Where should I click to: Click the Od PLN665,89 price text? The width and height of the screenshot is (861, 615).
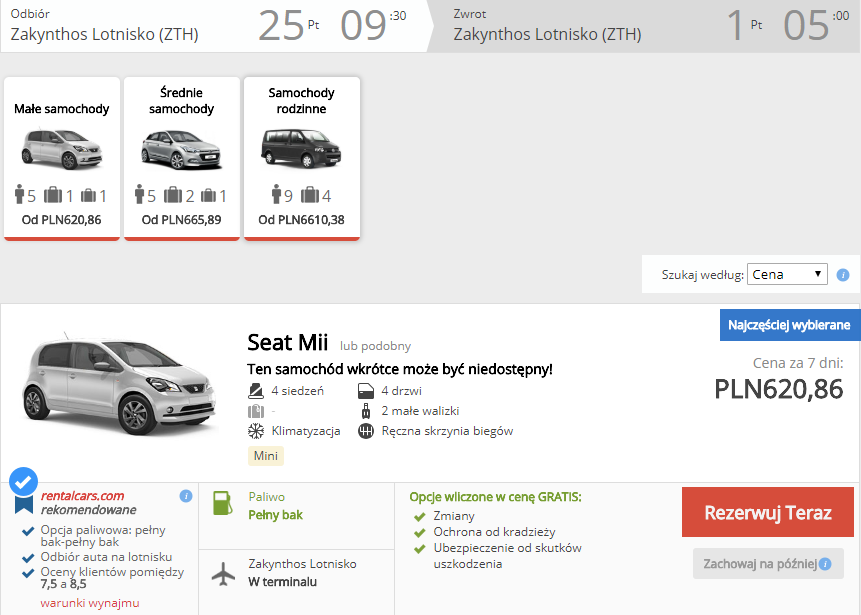click(181, 220)
